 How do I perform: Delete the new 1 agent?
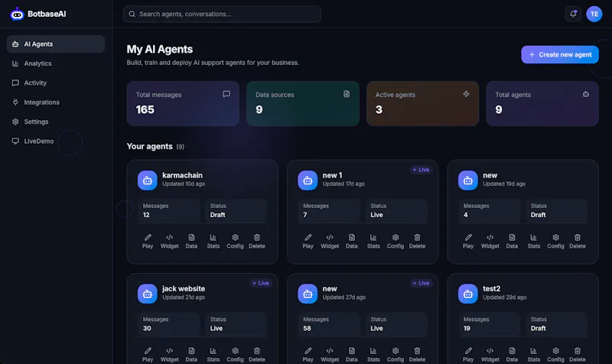click(417, 241)
